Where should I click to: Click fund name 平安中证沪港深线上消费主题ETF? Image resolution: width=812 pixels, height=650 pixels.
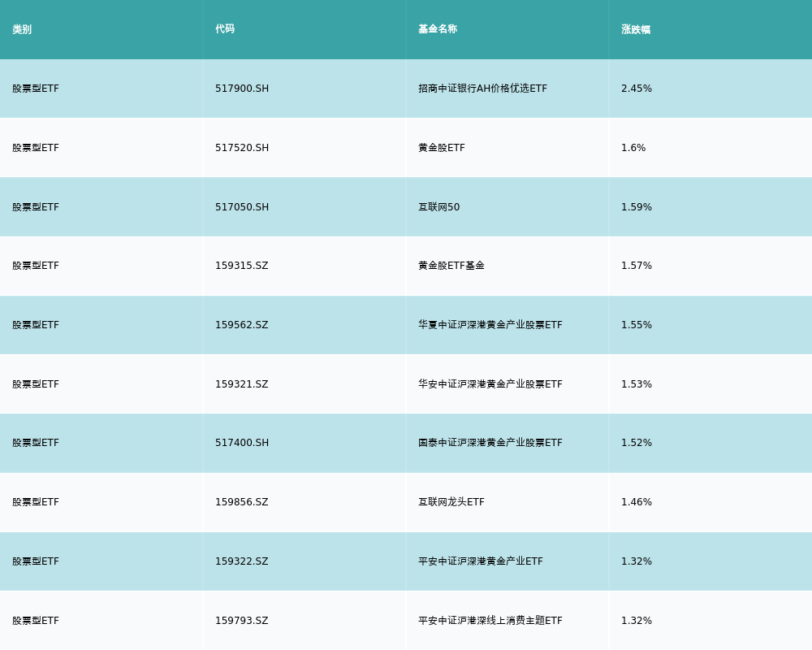click(x=490, y=621)
